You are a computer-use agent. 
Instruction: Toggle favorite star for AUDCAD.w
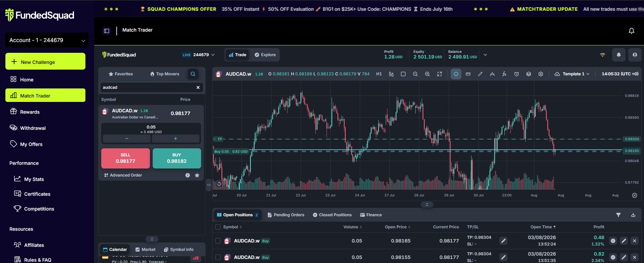[x=197, y=175]
